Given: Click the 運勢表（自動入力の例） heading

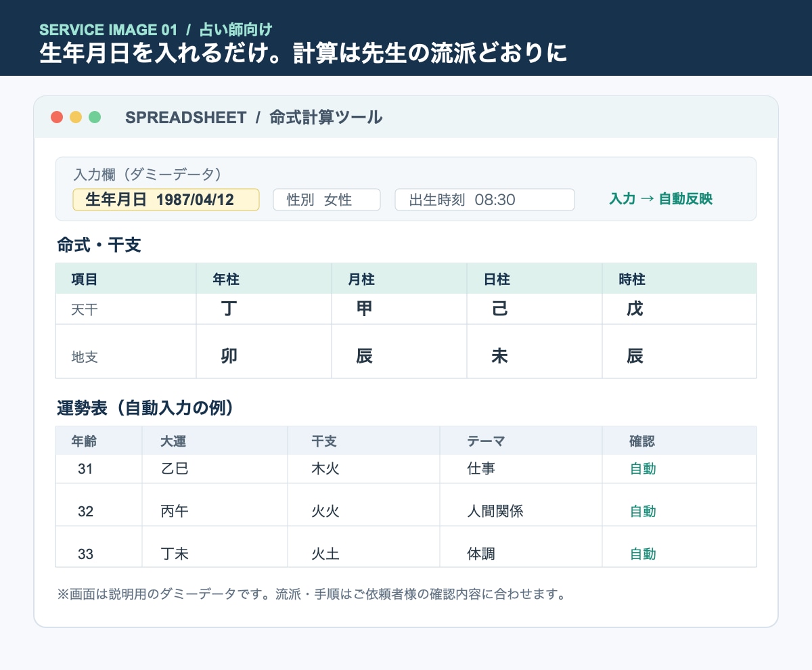Looking at the screenshot, I should [145, 408].
